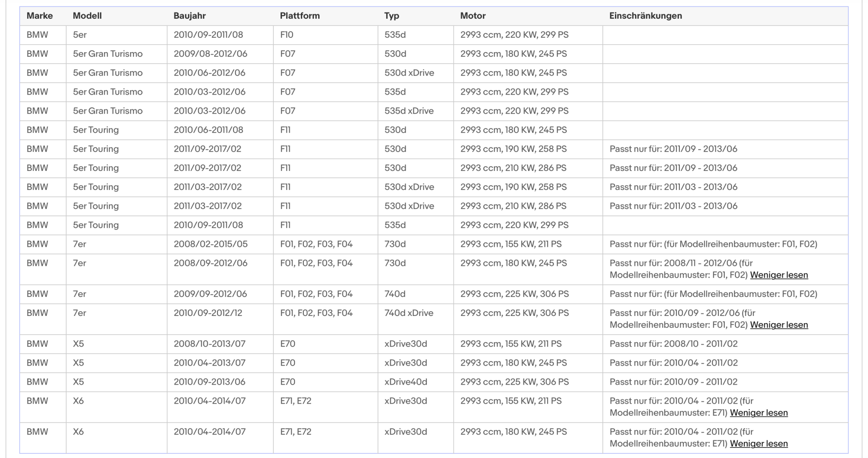Select the Marke column header
This screenshot has height=458, width=868.
coord(40,16)
